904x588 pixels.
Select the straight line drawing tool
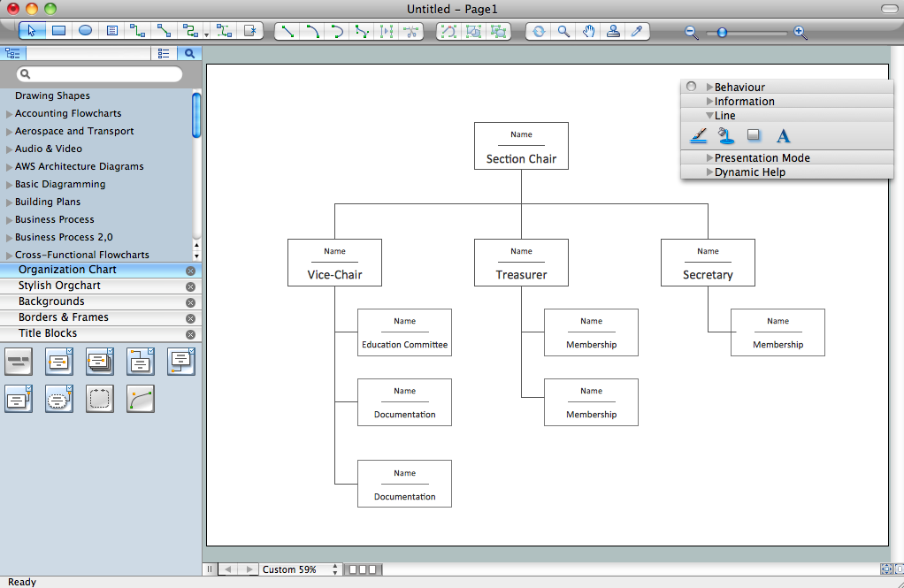point(287,31)
